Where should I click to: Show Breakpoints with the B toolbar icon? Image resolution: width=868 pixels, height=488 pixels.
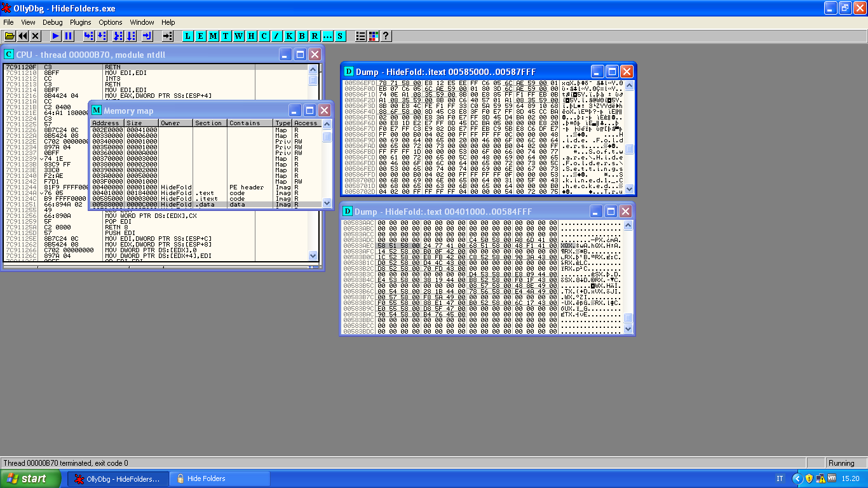[302, 36]
